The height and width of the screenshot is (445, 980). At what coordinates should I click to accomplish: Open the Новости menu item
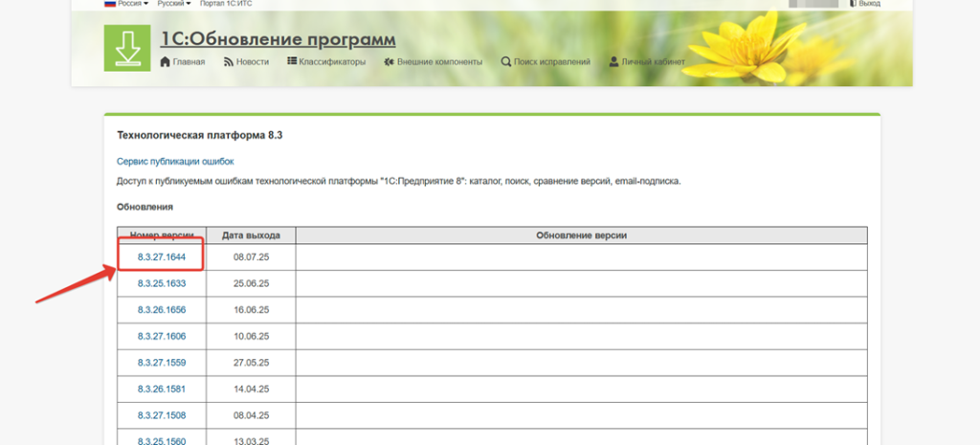246,62
